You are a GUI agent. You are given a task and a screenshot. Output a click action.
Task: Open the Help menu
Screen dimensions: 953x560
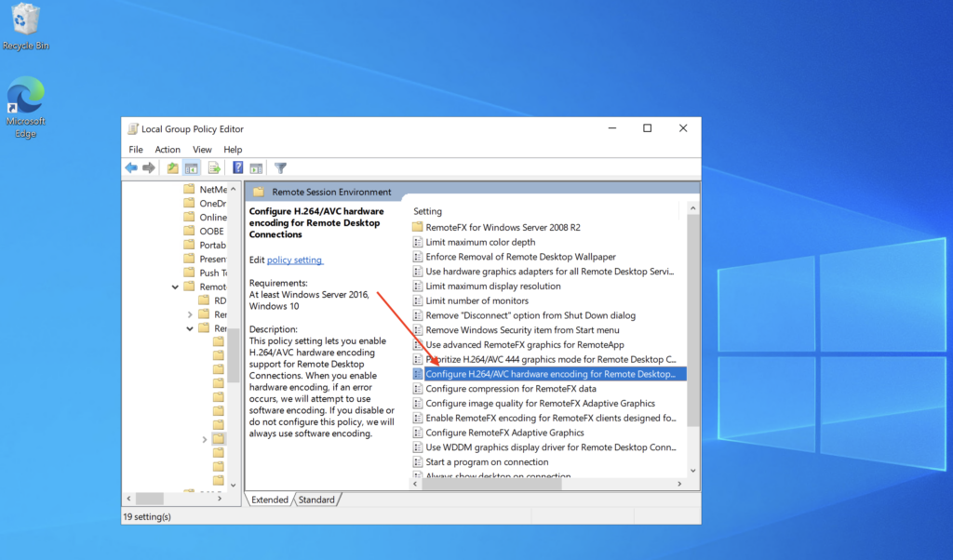[232, 150]
